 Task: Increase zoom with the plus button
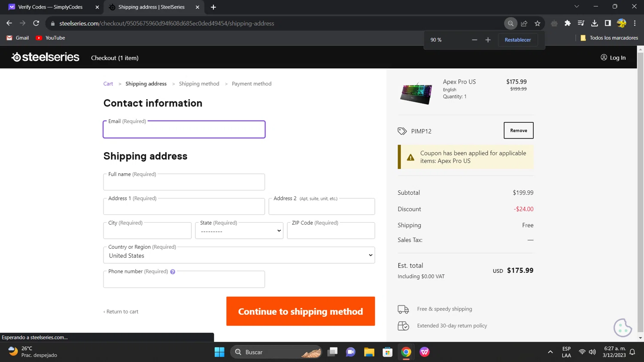488,40
